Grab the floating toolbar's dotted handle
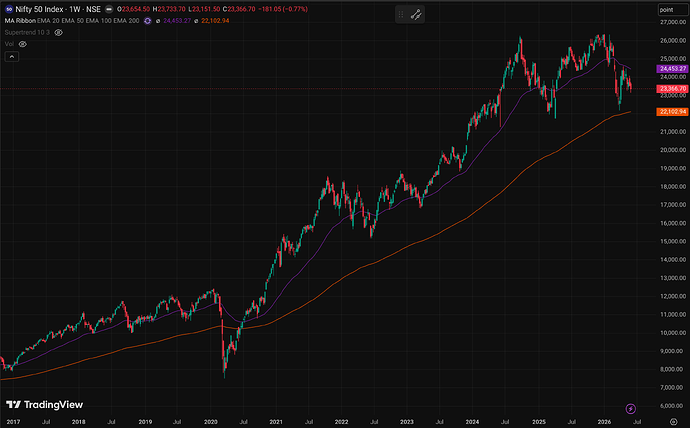Screen dimensions: 690x428 401,15
